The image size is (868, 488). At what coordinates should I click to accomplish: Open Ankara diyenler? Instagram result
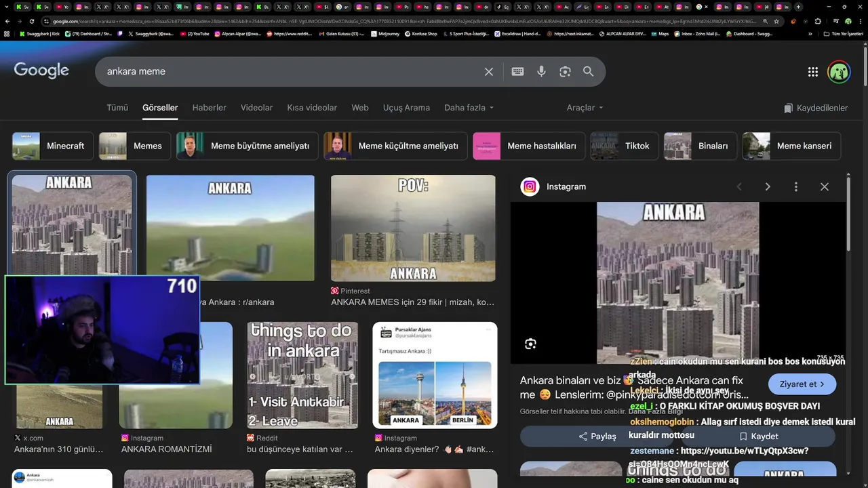click(x=434, y=449)
